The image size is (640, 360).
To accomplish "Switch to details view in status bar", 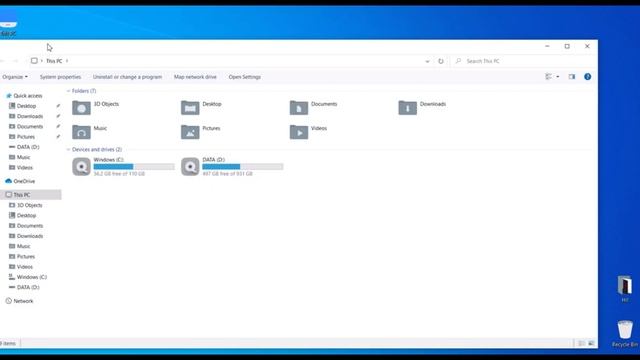I will point(581,343).
